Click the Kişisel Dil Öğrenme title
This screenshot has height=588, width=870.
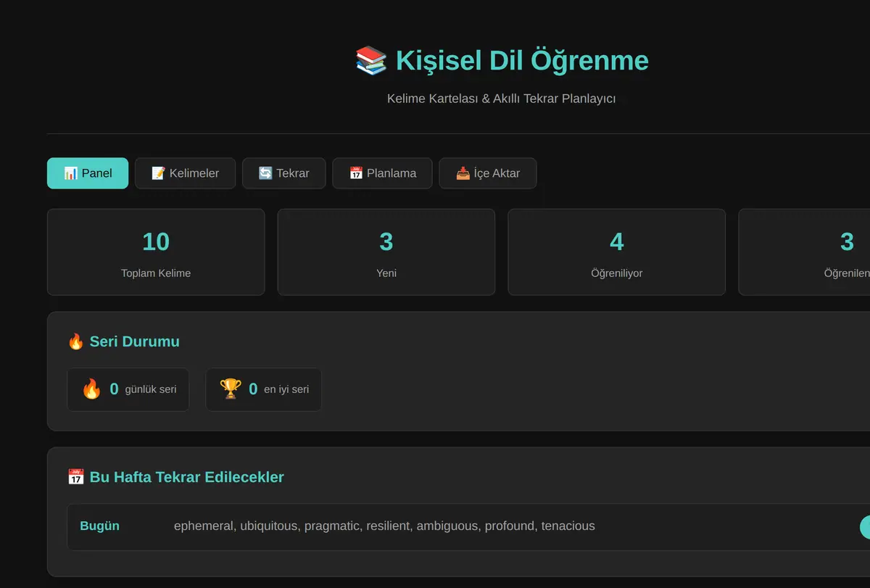click(522, 60)
